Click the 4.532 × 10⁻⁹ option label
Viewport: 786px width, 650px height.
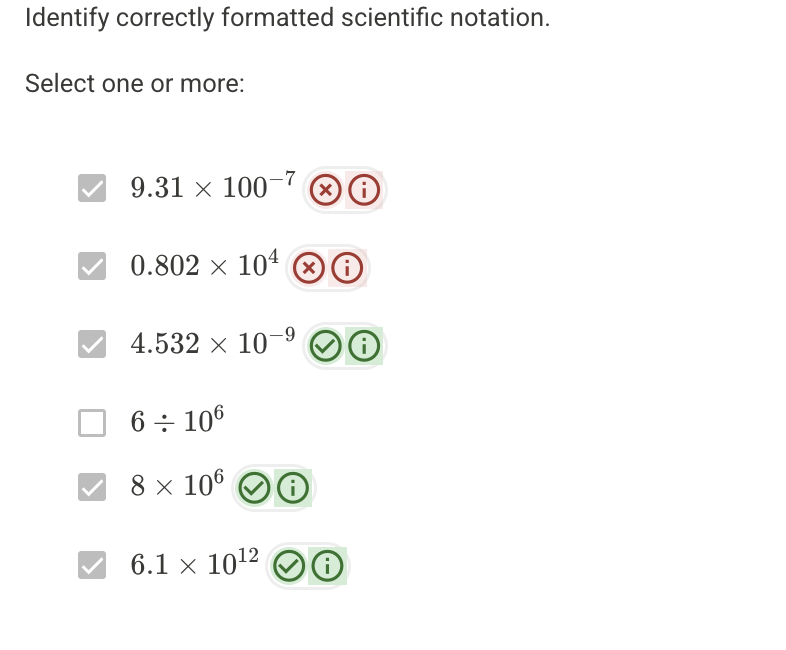212,344
